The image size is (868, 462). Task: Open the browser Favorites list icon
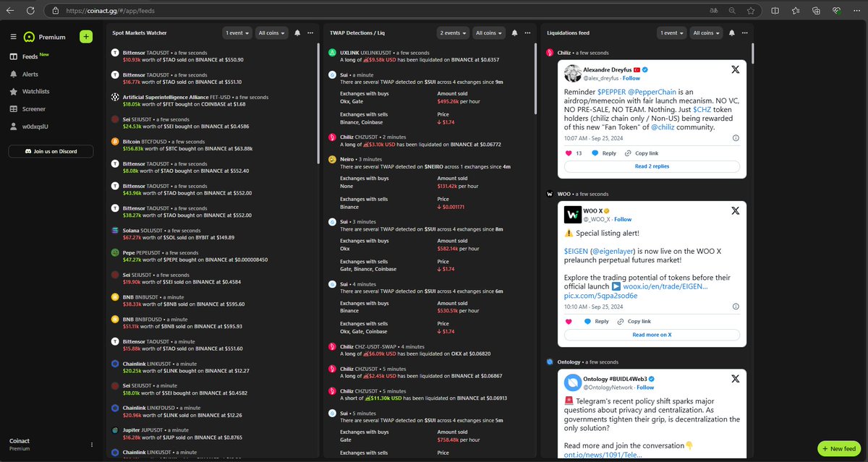point(796,11)
